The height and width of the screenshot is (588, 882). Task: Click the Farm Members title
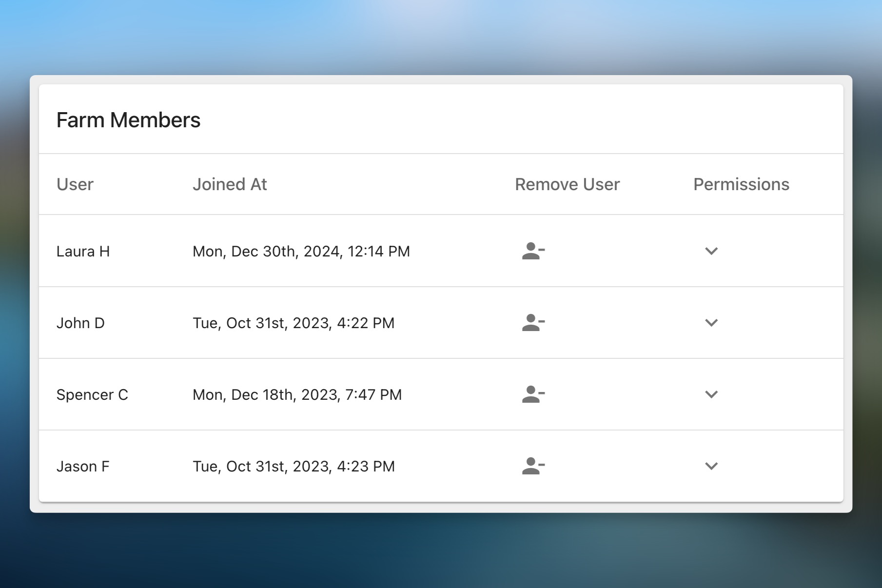point(129,119)
